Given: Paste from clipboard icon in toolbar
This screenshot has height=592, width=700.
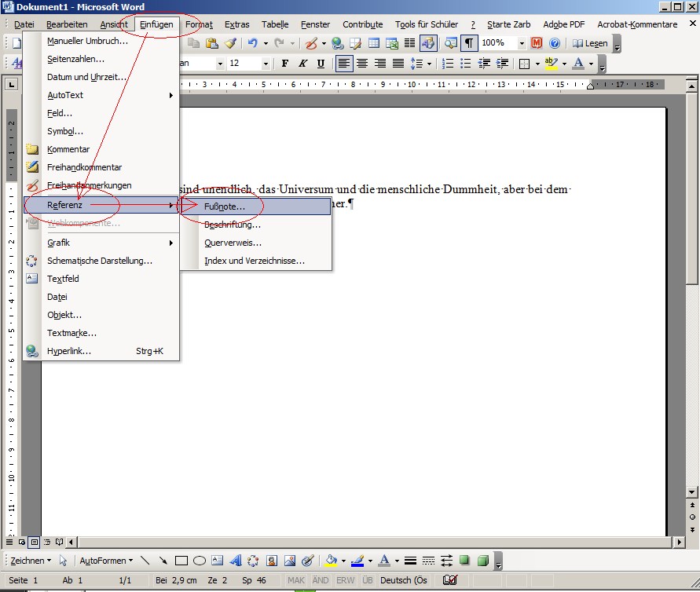Looking at the screenshot, I should [211, 43].
